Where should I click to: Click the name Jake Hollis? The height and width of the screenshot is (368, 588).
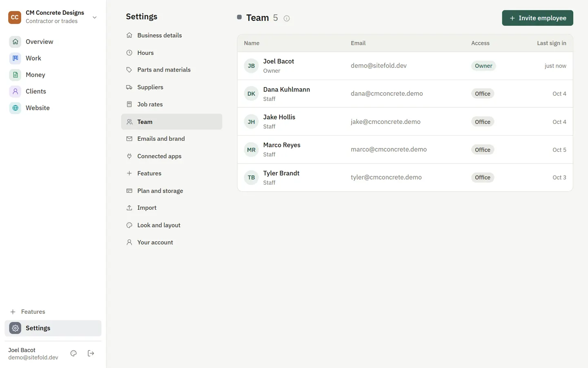(279, 117)
